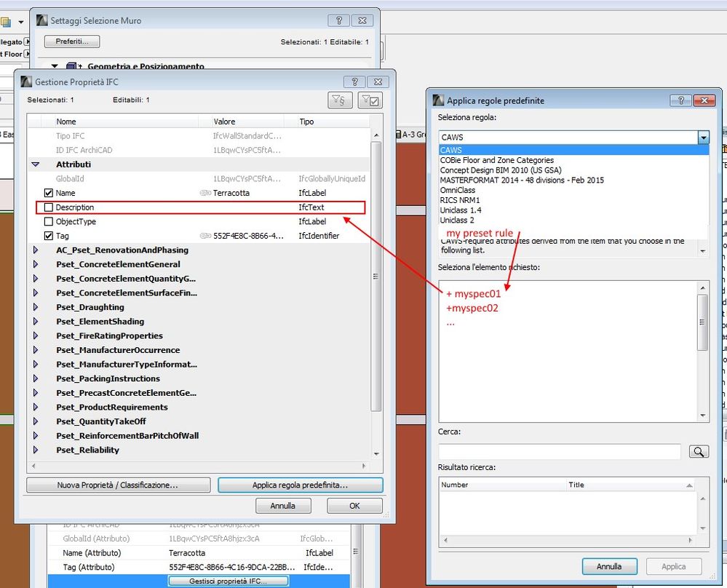
Task: Click into the Cerca search field
Action: (x=559, y=451)
